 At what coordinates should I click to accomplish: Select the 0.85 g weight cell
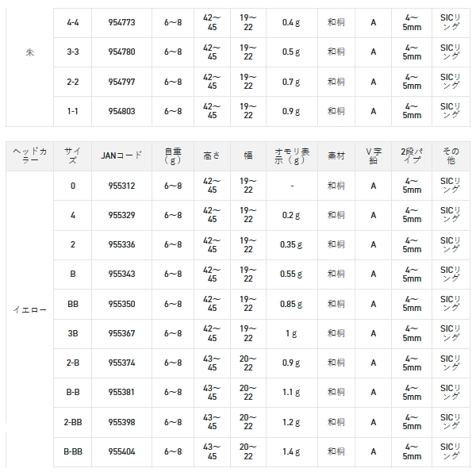click(x=291, y=304)
